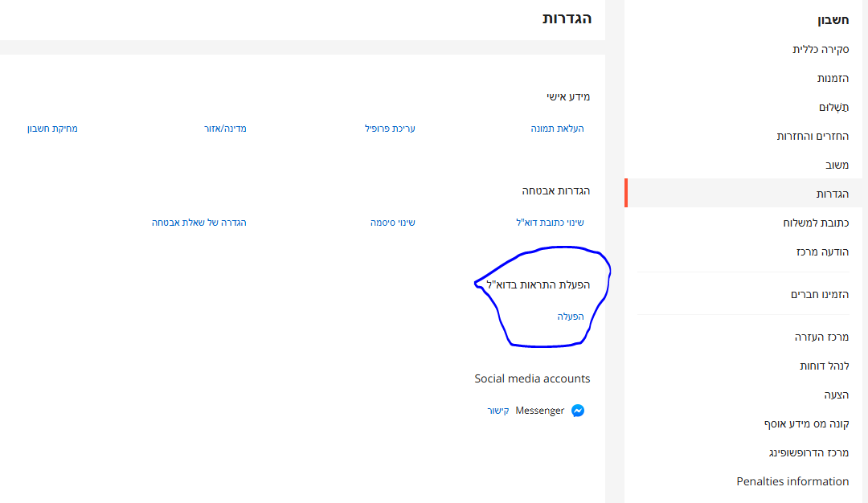Click the מחיקת חשבון link
The height and width of the screenshot is (503, 868).
[x=52, y=129]
